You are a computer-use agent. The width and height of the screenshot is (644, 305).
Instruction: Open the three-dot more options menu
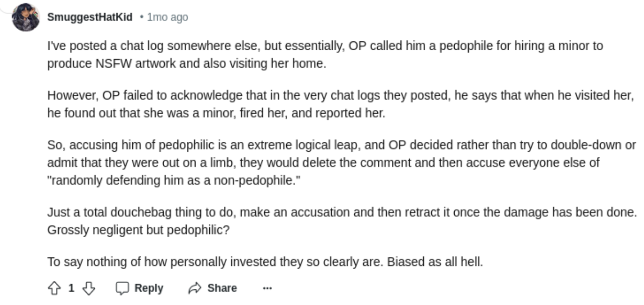pyautogui.click(x=267, y=288)
